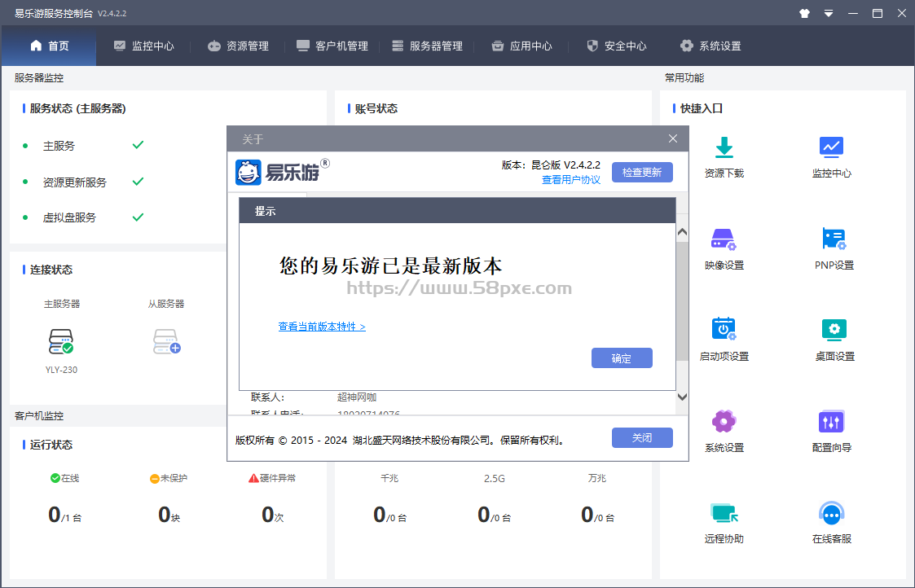Open the skin shirt icon in title bar

pyautogui.click(x=805, y=13)
